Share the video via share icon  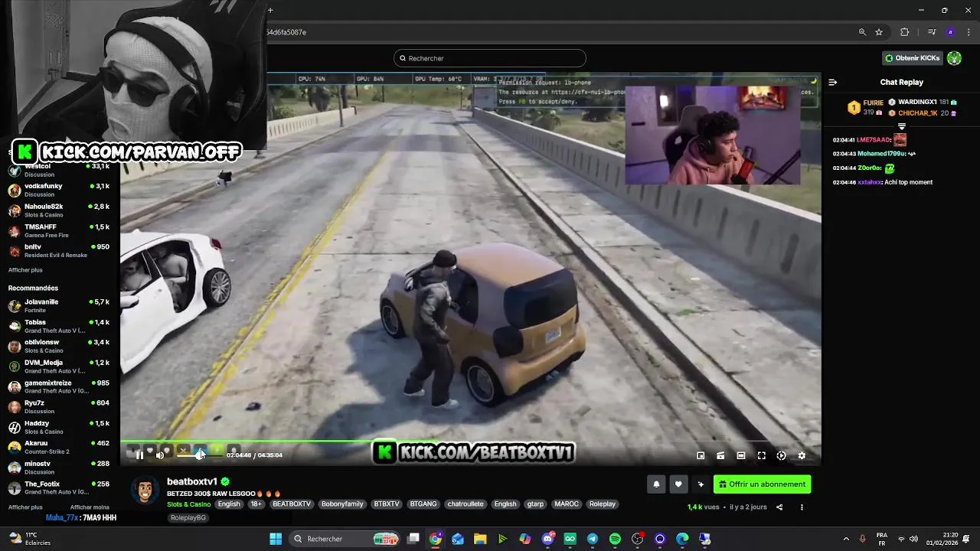tap(779, 507)
